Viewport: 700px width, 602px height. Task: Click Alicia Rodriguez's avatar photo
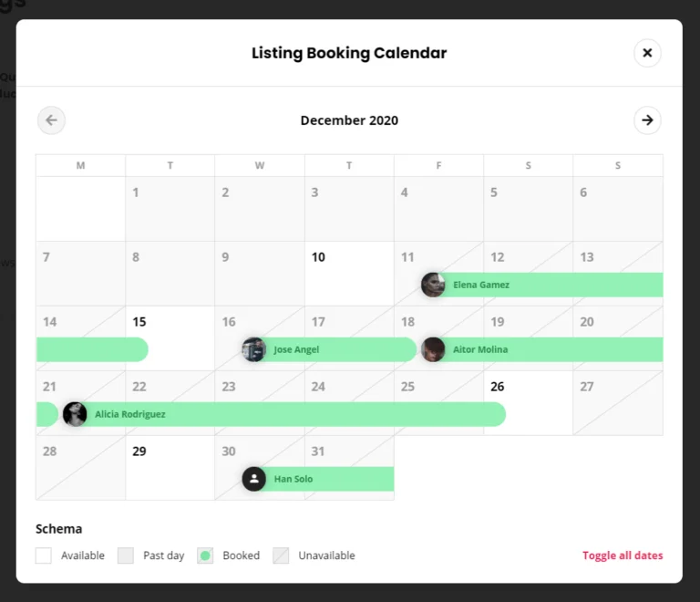pyautogui.click(x=75, y=414)
